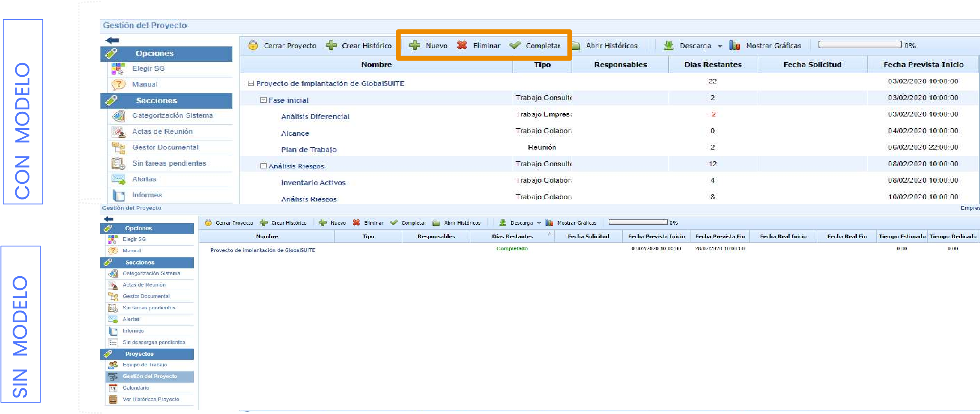Screen dimensions: 980x414
Task: Click the Inventario Activos task name
Action: [313, 183]
